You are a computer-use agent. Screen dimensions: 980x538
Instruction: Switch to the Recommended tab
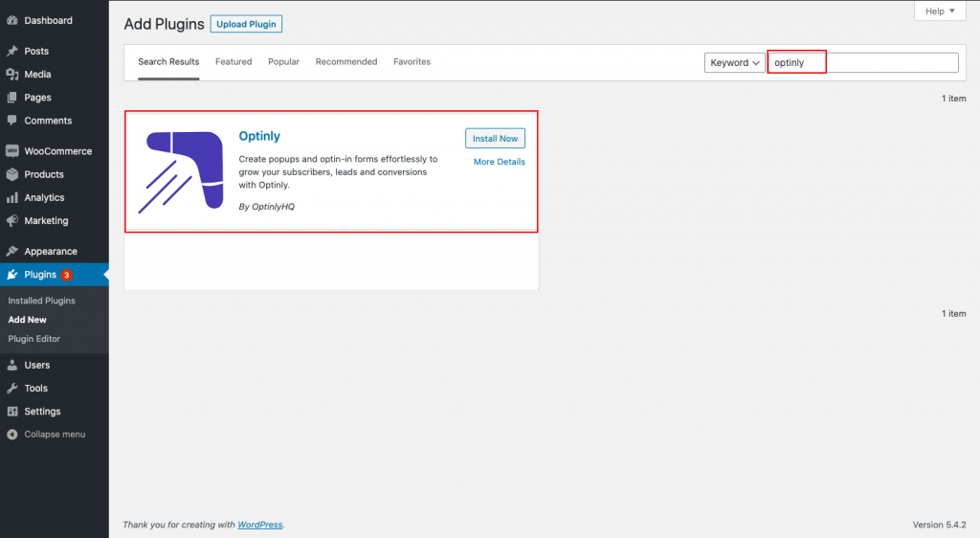pos(346,62)
